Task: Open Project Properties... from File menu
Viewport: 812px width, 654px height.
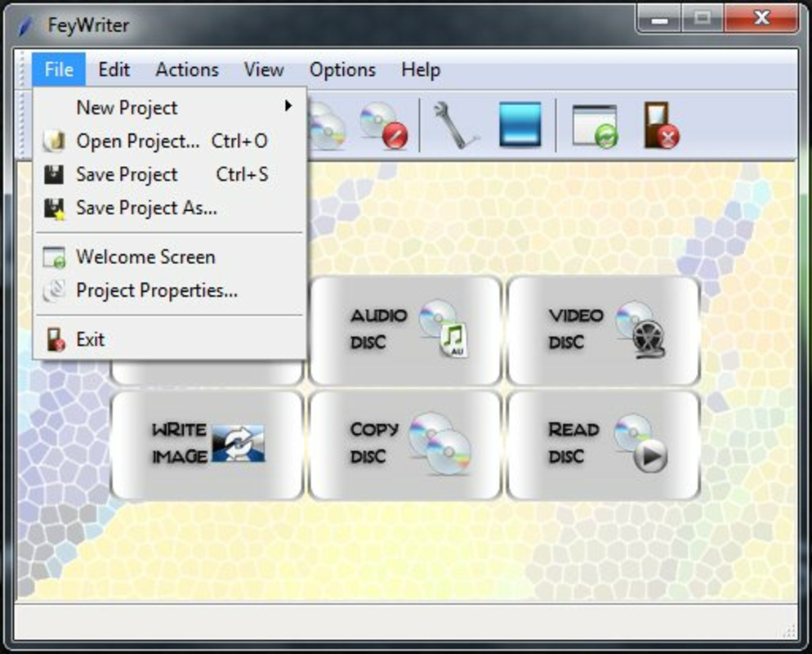Action: pos(171,290)
